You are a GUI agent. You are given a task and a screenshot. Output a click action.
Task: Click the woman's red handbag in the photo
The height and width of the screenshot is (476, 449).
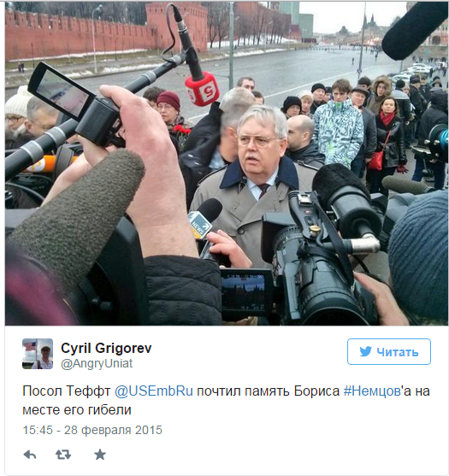pyautogui.click(x=376, y=161)
